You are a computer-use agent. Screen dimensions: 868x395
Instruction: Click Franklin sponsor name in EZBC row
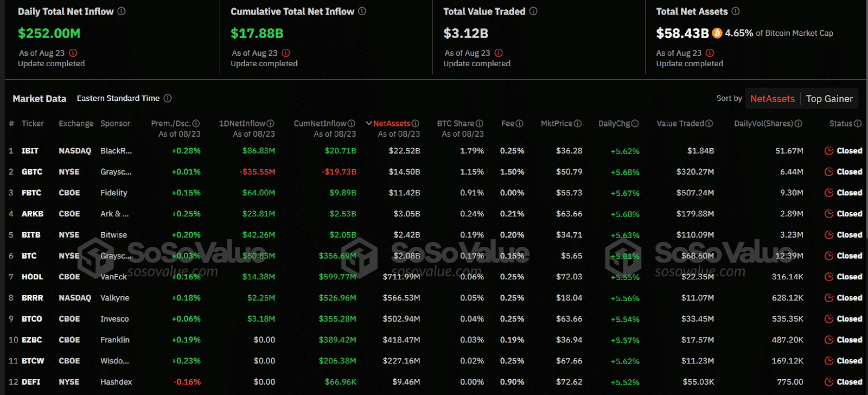115,340
